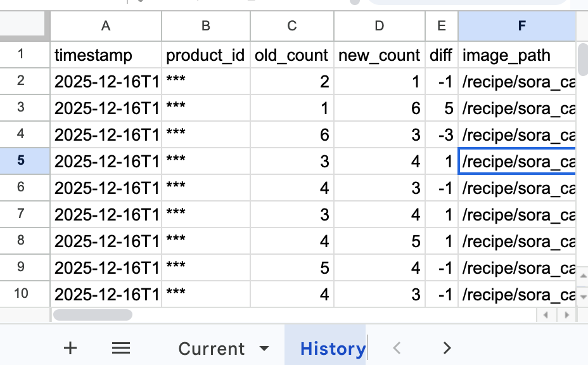Screen dimensions: 588x365
Task: Click the horizontal scrollbar left arrow
Action: (x=545, y=315)
